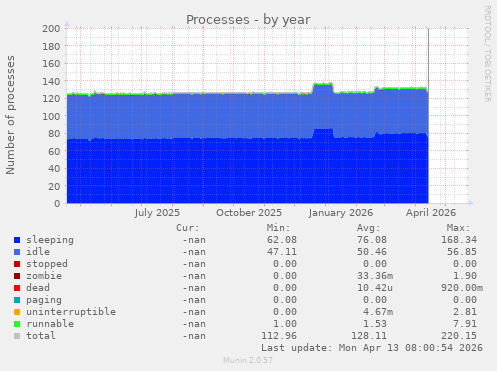Select the 'dead' legend label

click(38, 288)
